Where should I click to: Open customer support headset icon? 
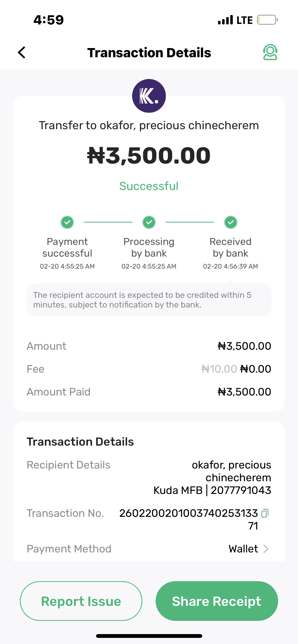point(270,52)
